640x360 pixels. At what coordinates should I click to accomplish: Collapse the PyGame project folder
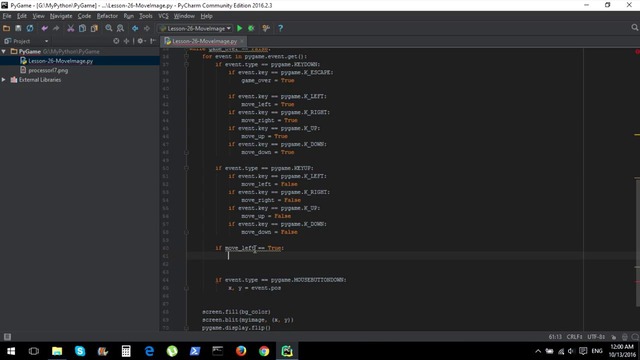coord(4,51)
